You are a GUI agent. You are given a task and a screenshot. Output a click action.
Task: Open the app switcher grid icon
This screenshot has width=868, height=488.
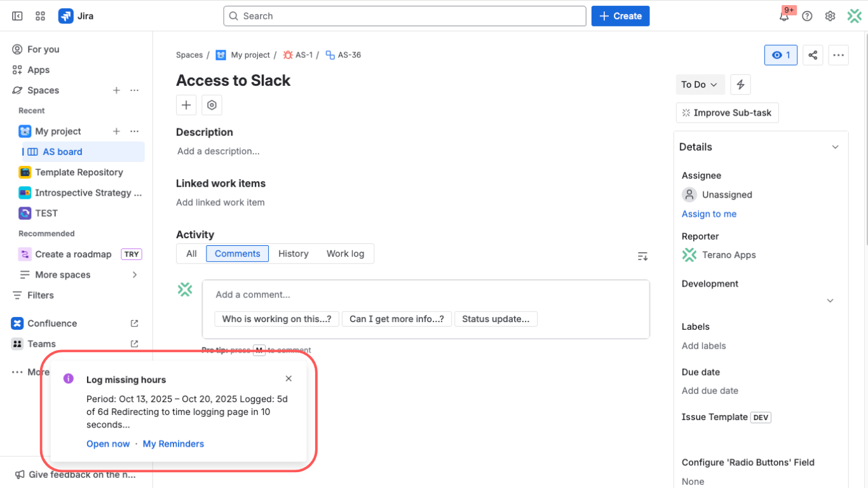tap(40, 16)
